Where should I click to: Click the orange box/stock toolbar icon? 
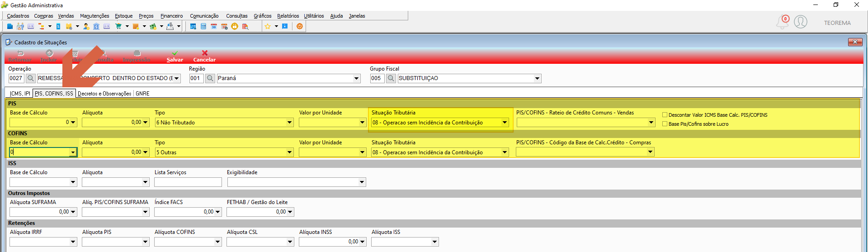point(136,26)
